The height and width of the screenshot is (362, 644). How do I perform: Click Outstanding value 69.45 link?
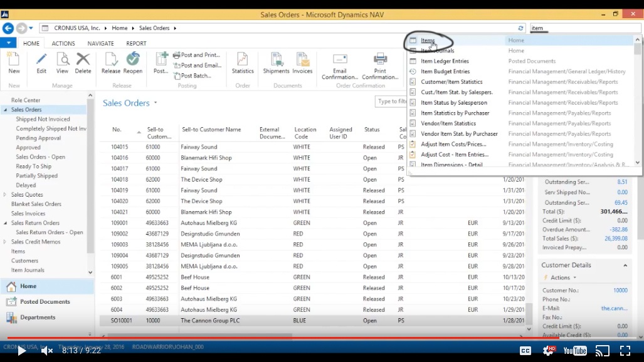(621, 202)
